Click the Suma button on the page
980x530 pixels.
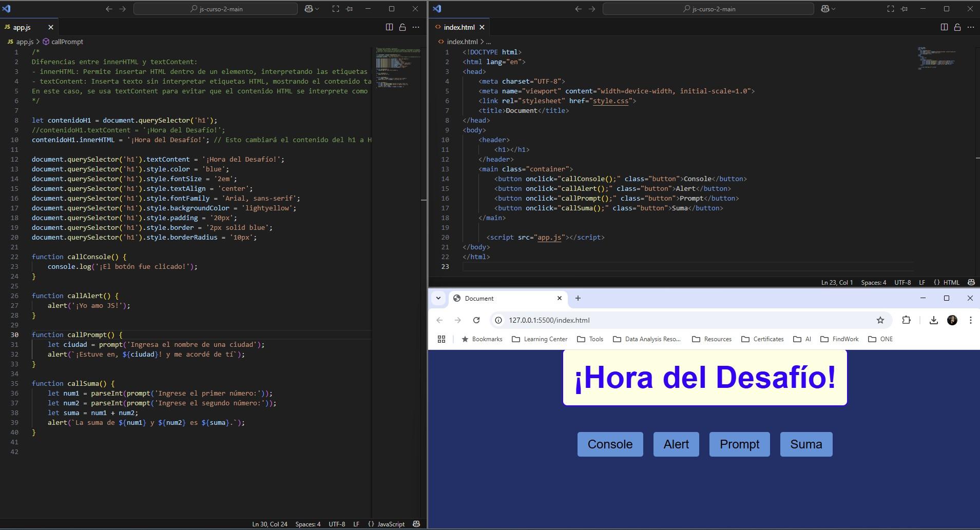[x=806, y=444]
